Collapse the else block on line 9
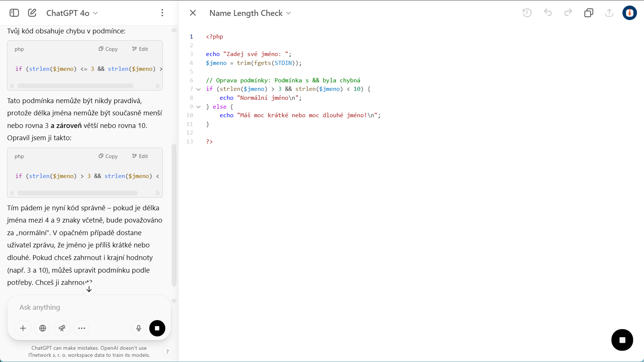This screenshot has width=644, height=362. point(199,107)
